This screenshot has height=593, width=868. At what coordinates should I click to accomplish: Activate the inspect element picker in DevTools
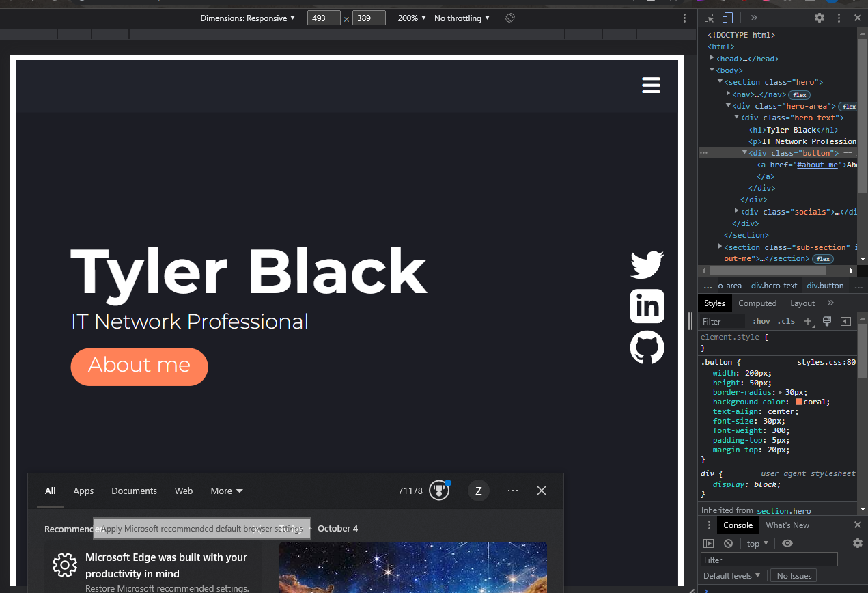click(x=710, y=18)
